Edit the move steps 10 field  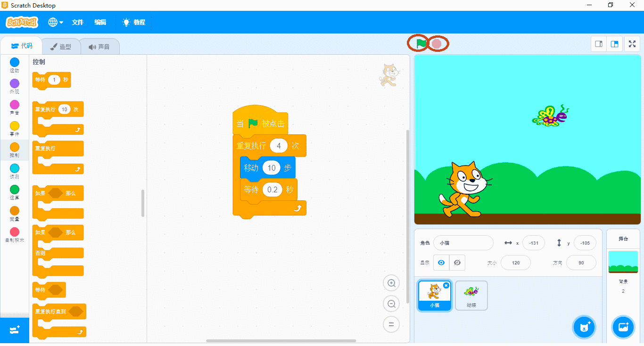point(272,168)
